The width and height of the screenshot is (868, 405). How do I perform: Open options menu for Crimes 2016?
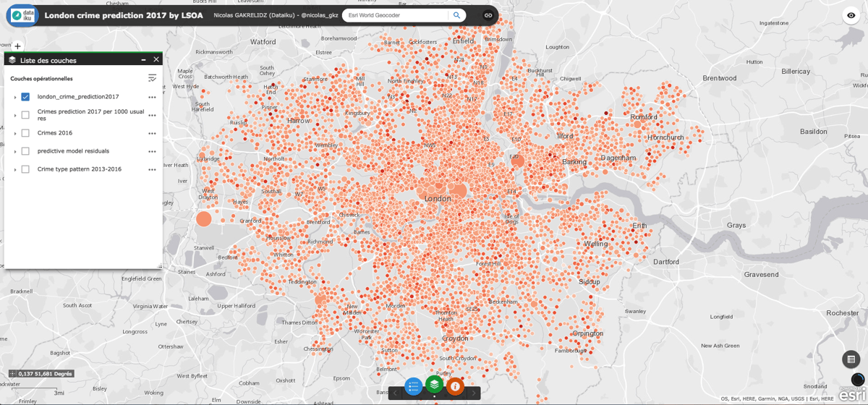152,133
